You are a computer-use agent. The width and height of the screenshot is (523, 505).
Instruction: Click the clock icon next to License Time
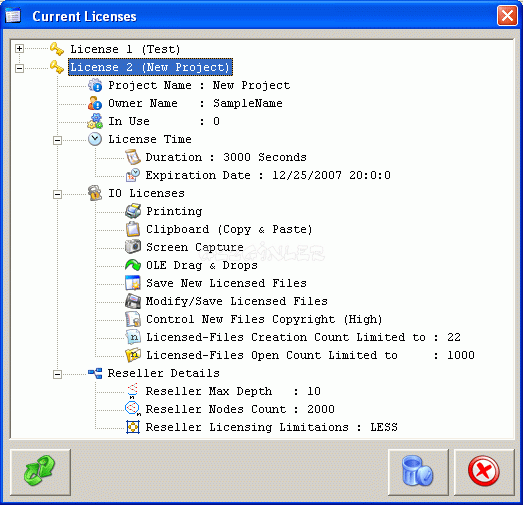coord(95,139)
